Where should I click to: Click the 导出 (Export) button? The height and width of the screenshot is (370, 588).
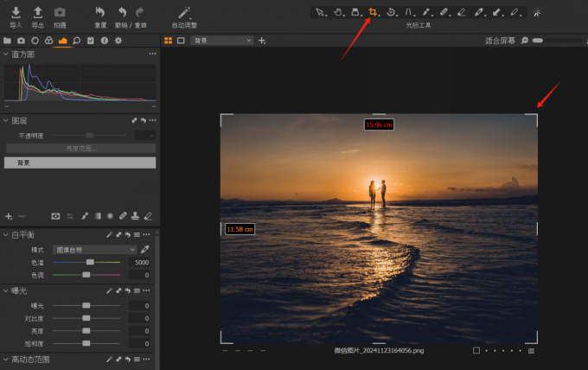coord(37,17)
